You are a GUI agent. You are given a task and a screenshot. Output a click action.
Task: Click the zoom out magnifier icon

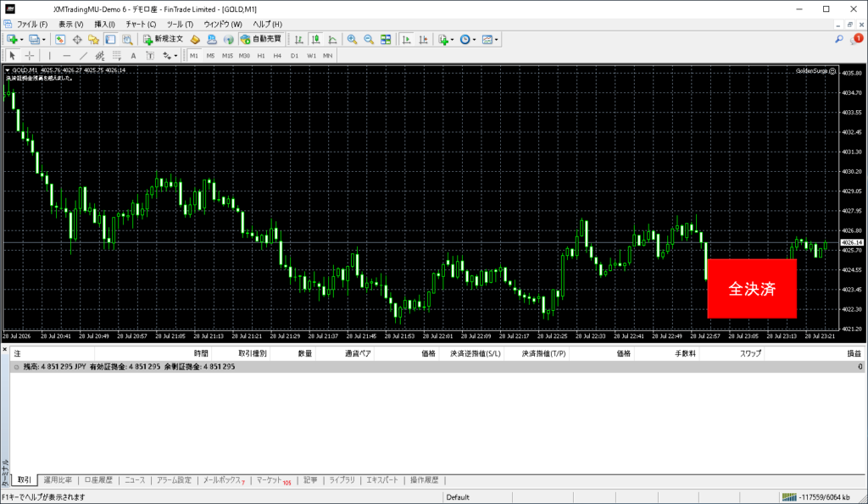(x=368, y=39)
